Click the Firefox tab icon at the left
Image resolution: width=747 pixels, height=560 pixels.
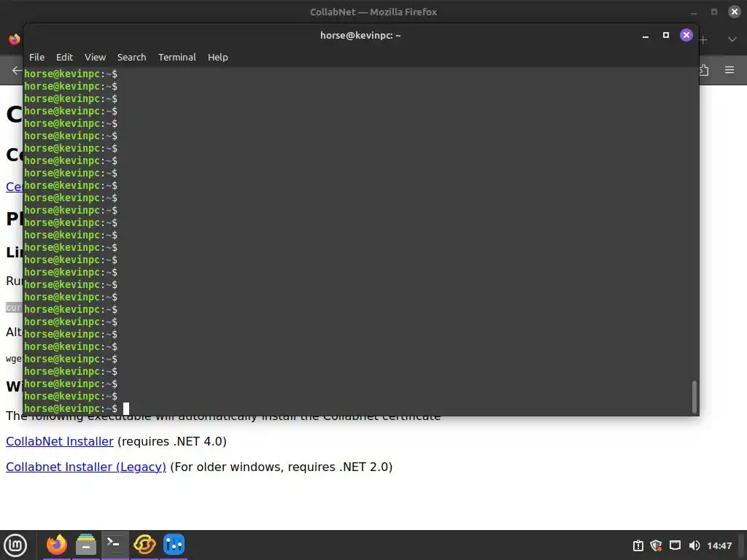tap(15, 39)
